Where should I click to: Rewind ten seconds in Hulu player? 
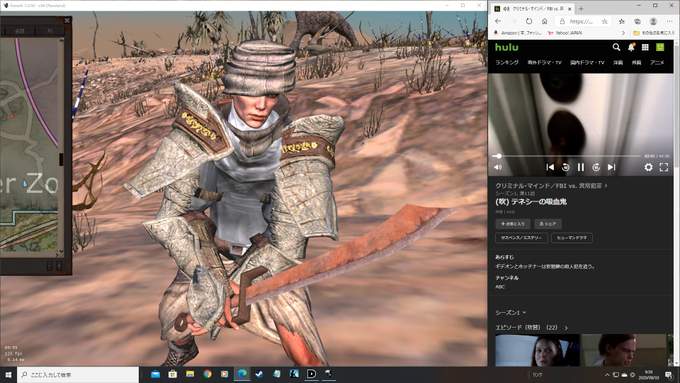click(x=566, y=167)
